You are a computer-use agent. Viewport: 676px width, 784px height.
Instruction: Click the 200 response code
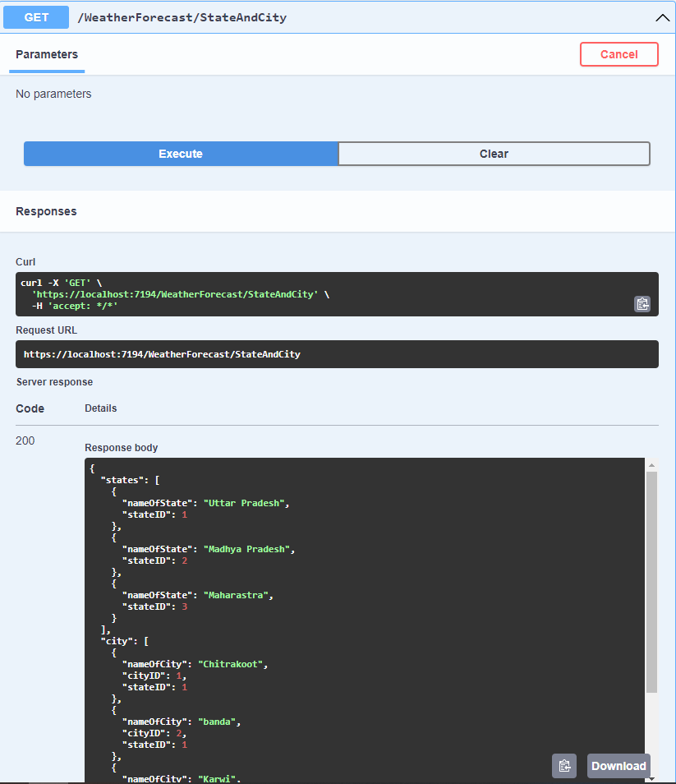point(25,440)
